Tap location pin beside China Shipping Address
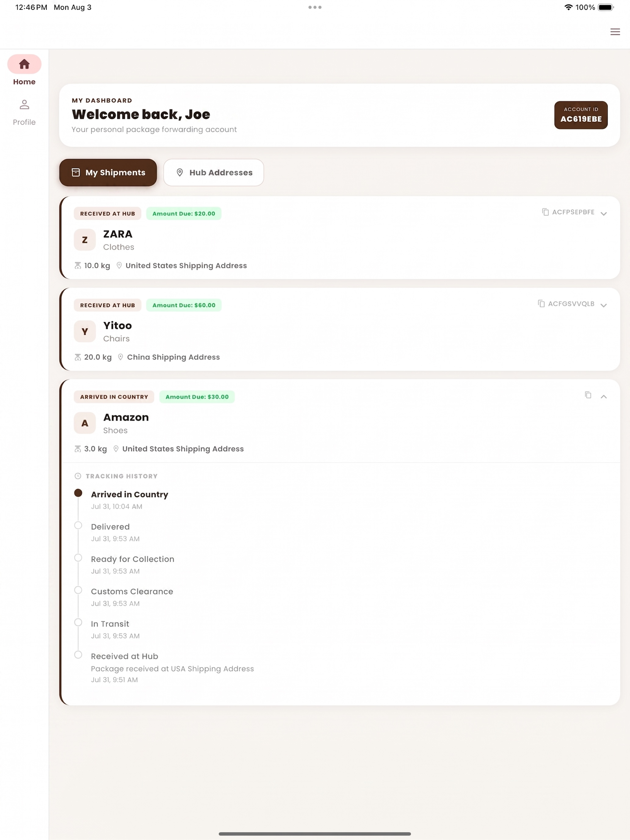The width and height of the screenshot is (630, 840). (120, 357)
